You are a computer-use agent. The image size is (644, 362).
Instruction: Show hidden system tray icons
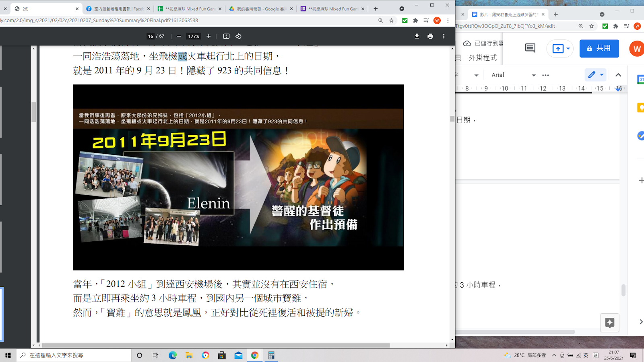coord(554,355)
